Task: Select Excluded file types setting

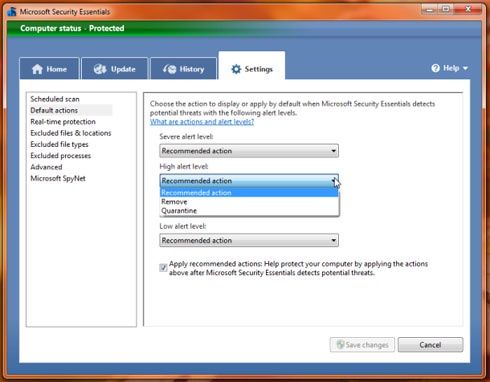Action: [59, 144]
